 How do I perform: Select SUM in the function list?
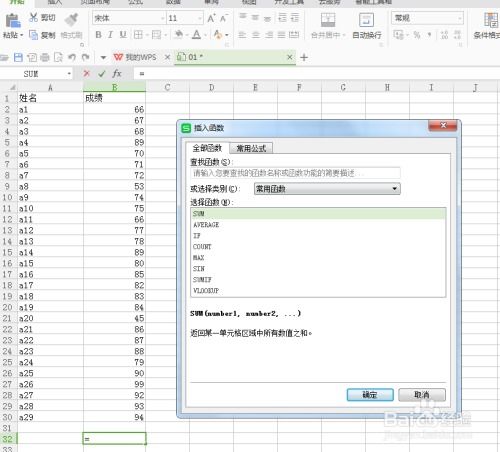coord(318,214)
